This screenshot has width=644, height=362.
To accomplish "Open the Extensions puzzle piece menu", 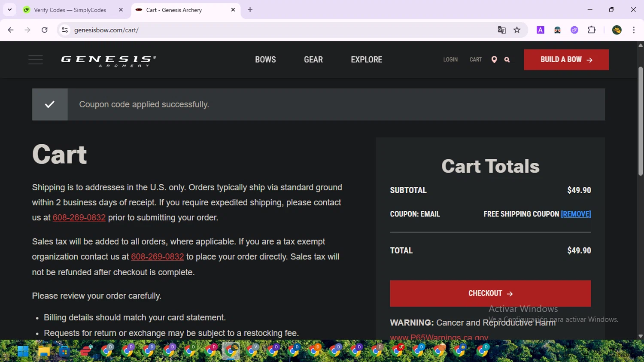I will click(x=592, y=30).
